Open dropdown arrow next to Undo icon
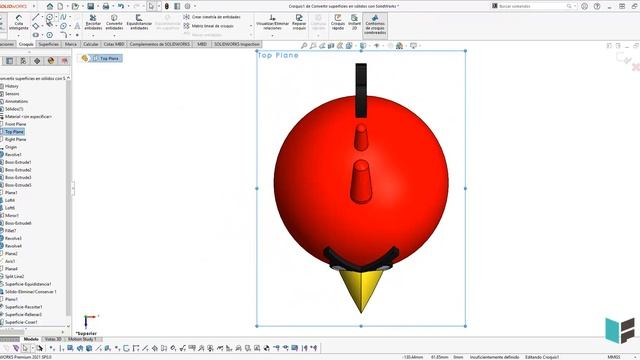The image size is (640, 360). click(128, 6)
